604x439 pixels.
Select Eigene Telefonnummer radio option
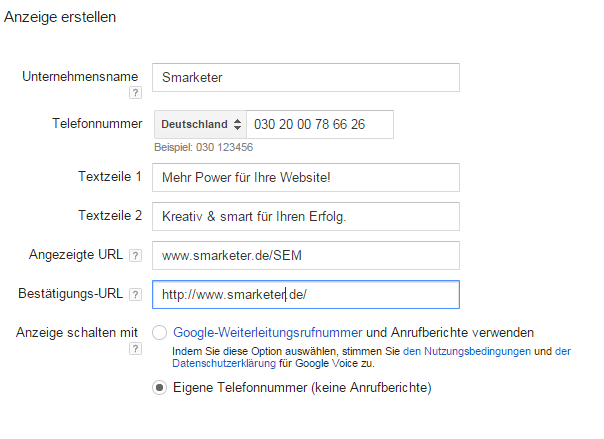click(x=159, y=387)
